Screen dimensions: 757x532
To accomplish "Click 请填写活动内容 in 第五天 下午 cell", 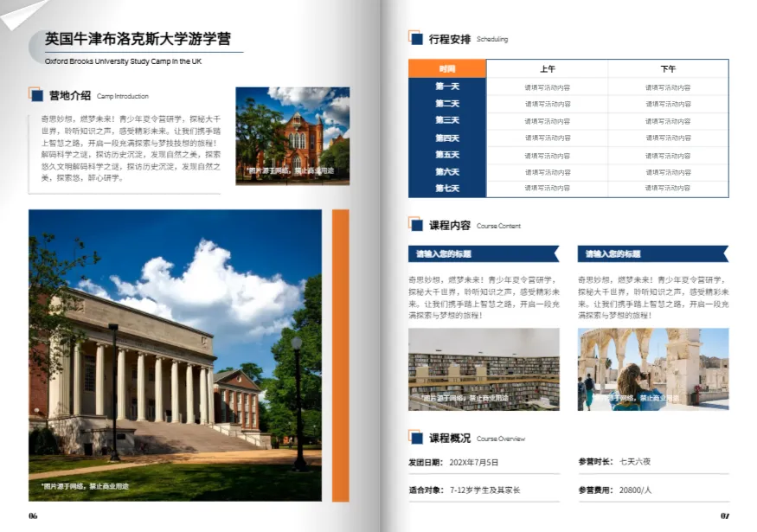I will (x=668, y=156).
